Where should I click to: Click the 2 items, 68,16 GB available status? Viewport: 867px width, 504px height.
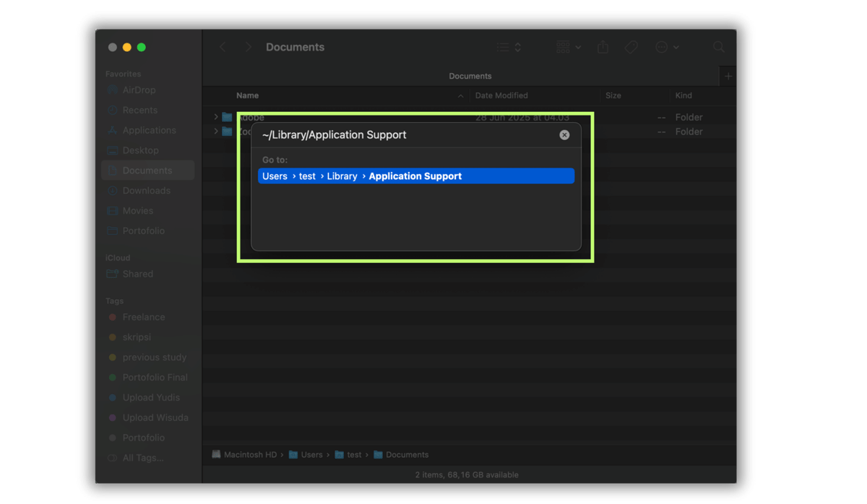pos(467,474)
